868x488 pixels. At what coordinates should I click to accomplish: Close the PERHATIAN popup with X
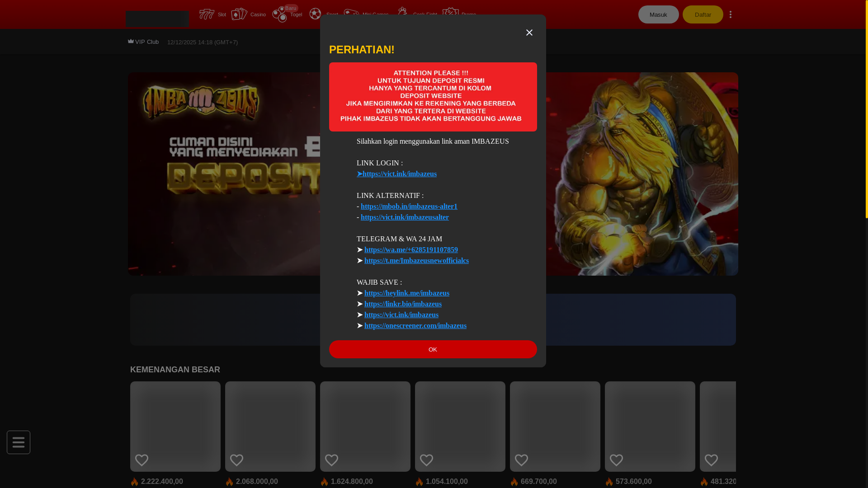[x=529, y=33]
